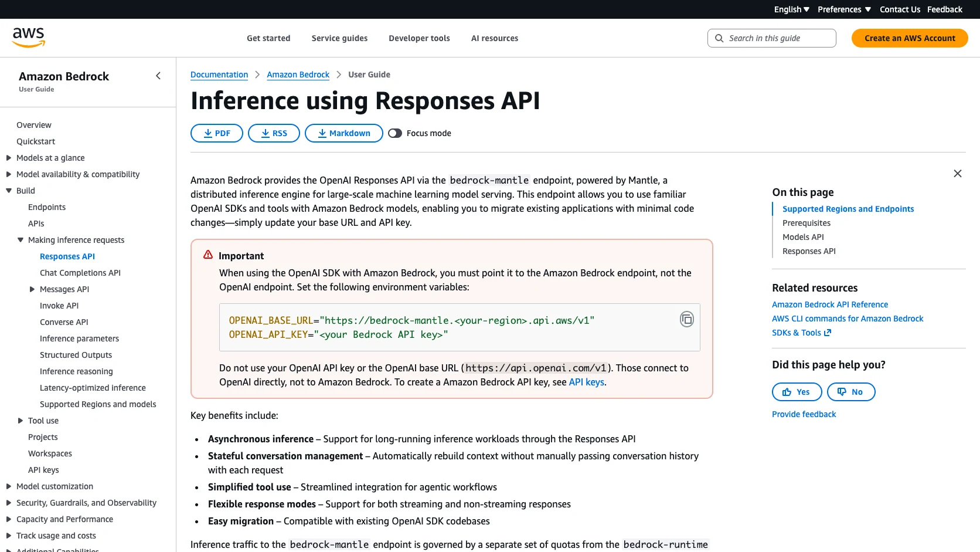This screenshot has width=980, height=552.
Task: Open SDKs & Tools external link
Action: tap(801, 333)
